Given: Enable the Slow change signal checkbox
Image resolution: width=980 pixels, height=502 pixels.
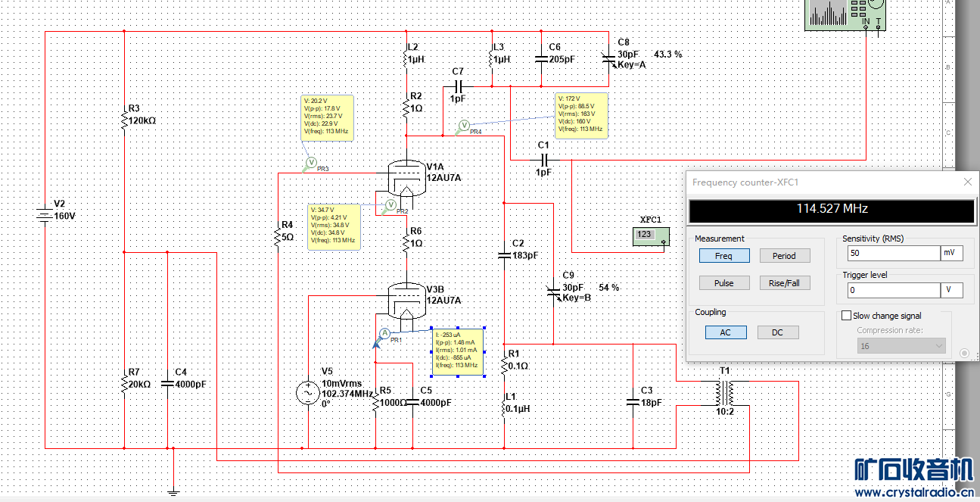Looking at the screenshot, I should [847, 316].
